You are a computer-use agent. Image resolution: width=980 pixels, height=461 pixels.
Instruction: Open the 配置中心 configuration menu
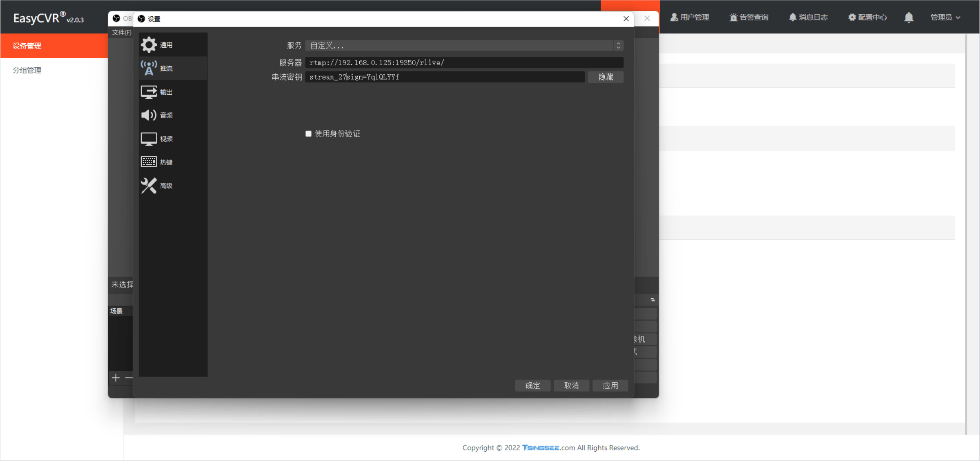click(867, 17)
